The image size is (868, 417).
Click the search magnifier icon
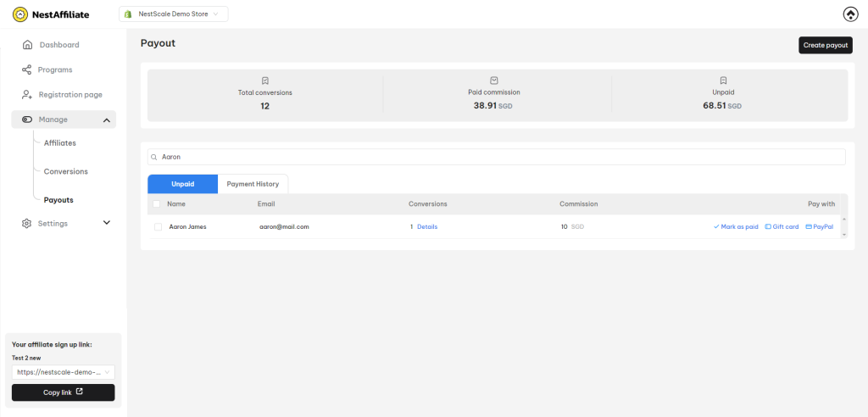tap(154, 158)
